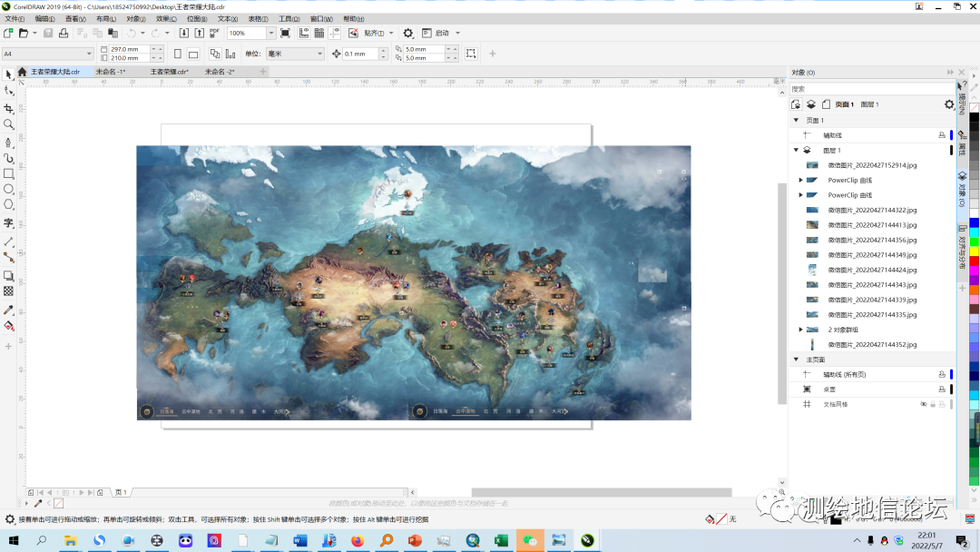This screenshot has height=552, width=980.
Task: Click the New document icon
Action: (8, 33)
